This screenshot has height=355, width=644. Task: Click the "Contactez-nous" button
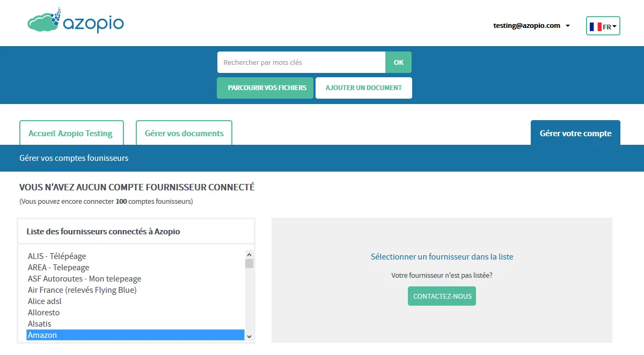click(x=442, y=296)
